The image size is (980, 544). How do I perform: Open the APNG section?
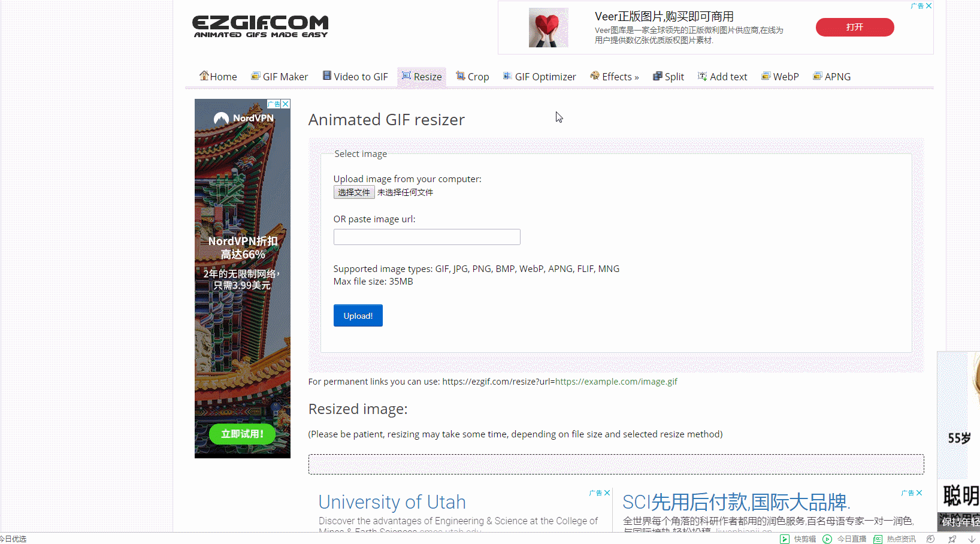[831, 76]
